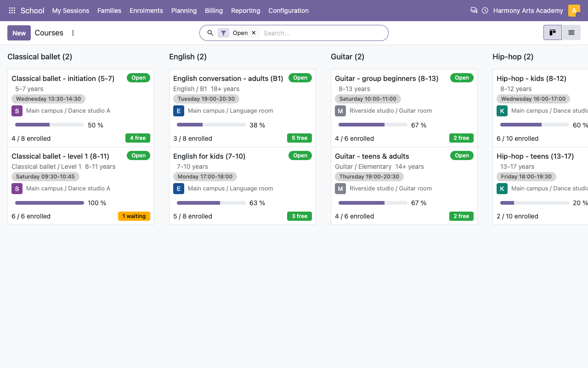
Task: Click the 50 % progress bar on ballet initiation
Action: pyautogui.click(x=50, y=125)
